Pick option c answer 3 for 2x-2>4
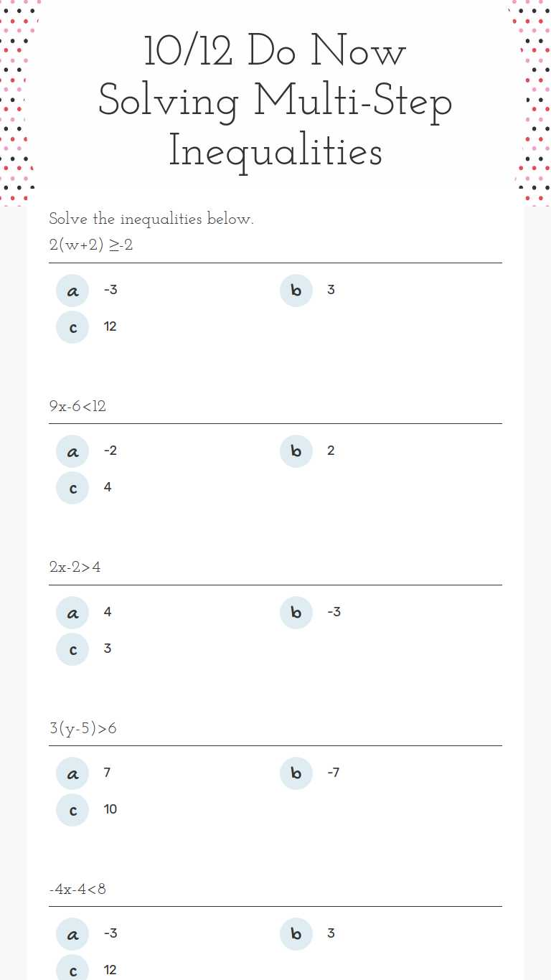 pos(72,649)
